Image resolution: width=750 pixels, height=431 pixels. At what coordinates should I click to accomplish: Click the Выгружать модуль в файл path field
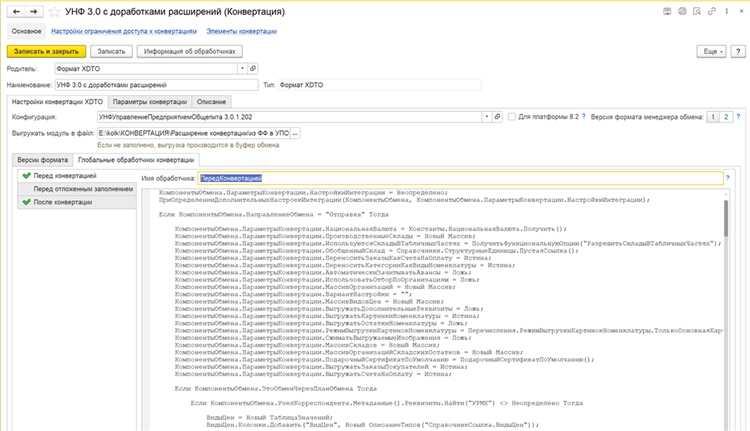tap(194, 133)
